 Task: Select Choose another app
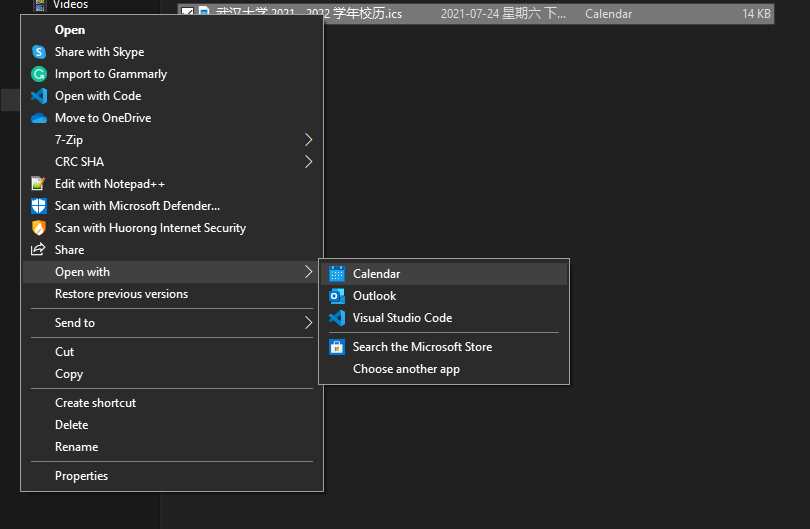click(406, 369)
